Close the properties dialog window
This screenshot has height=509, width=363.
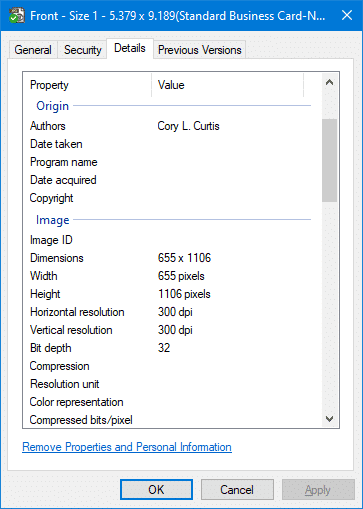[347, 15]
